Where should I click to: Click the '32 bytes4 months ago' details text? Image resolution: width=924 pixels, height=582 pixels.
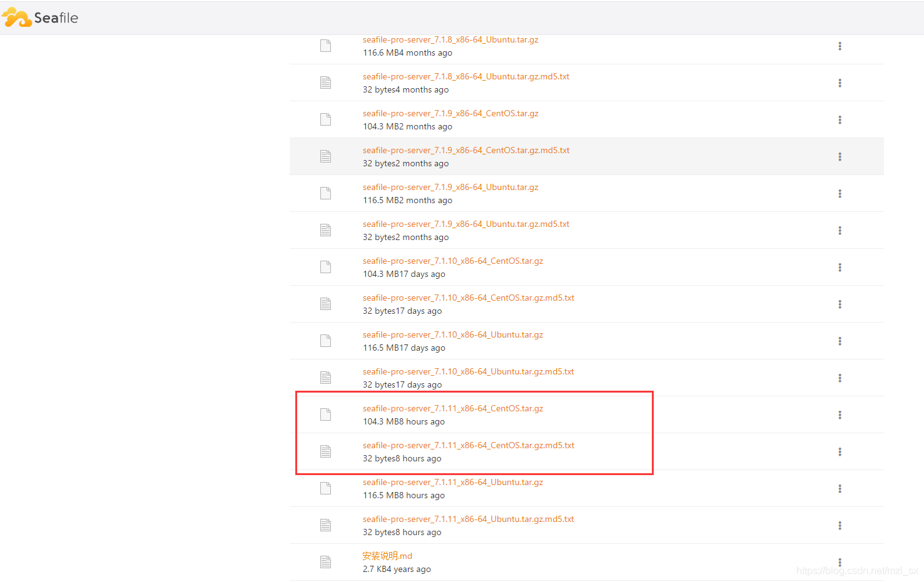point(406,89)
